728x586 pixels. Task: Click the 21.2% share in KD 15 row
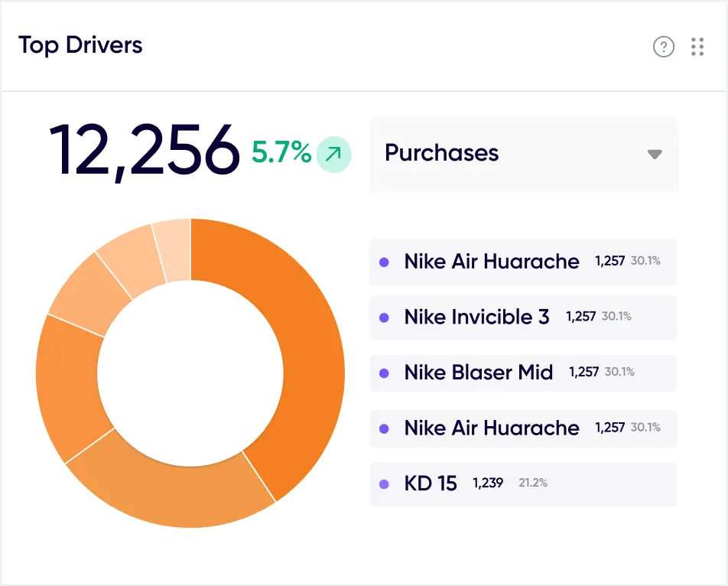[x=533, y=483]
